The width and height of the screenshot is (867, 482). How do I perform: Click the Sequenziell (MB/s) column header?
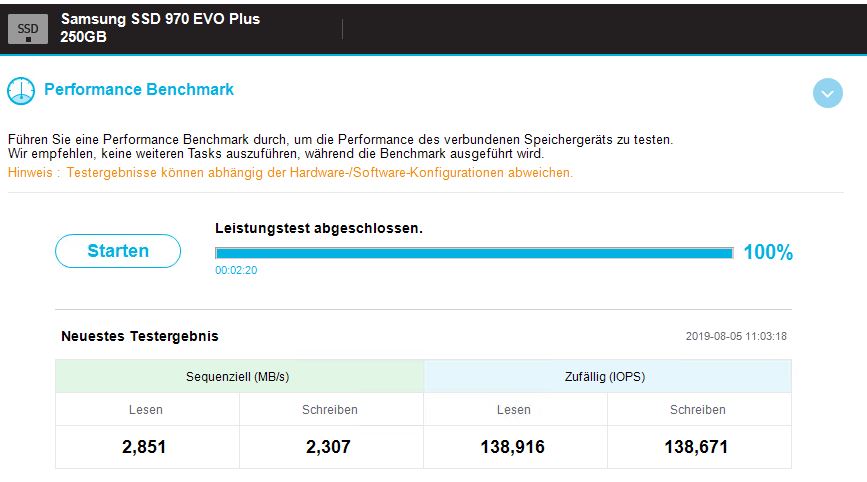(239, 376)
